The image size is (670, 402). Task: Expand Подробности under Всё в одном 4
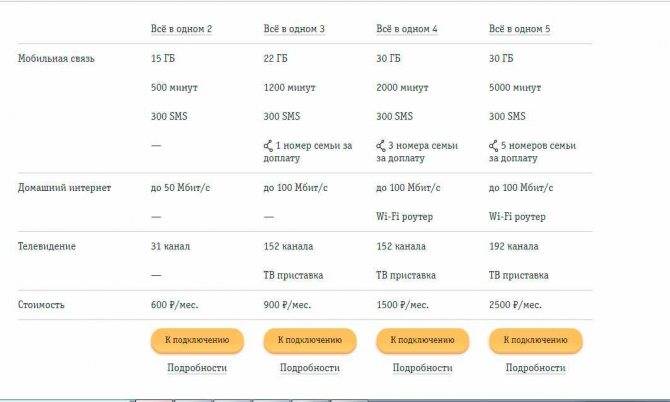(x=423, y=368)
